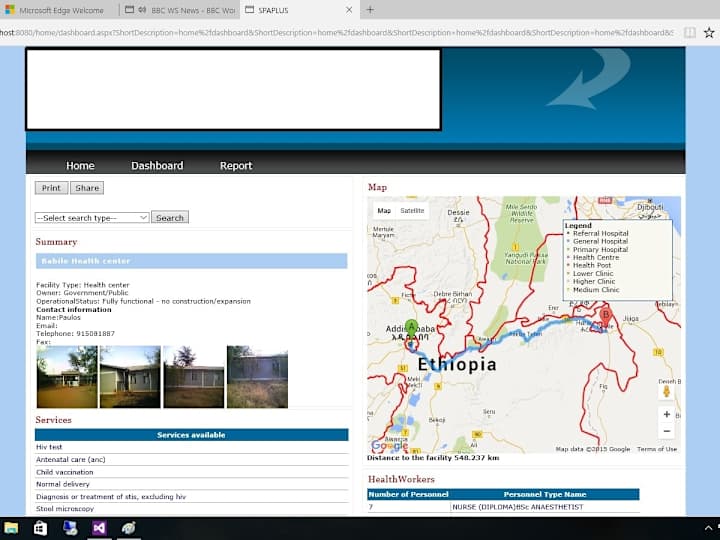Screen dimensions: 720x540
Task: Click the Search button
Action: tap(170, 218)
